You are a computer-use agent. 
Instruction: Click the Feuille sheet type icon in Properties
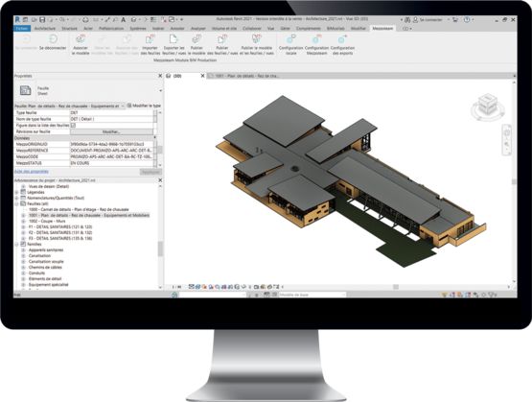(26, 90)
